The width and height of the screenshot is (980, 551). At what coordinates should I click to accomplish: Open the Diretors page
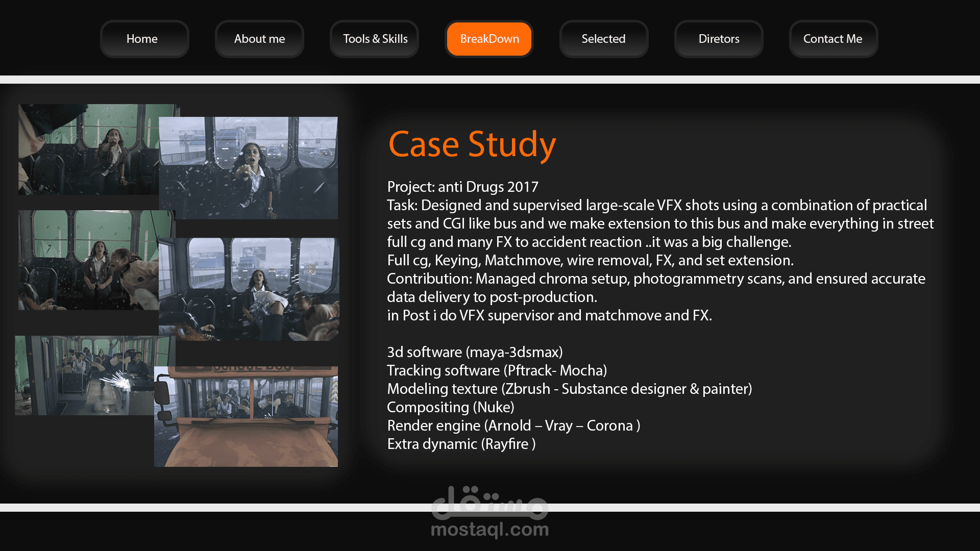pos(718,39)
